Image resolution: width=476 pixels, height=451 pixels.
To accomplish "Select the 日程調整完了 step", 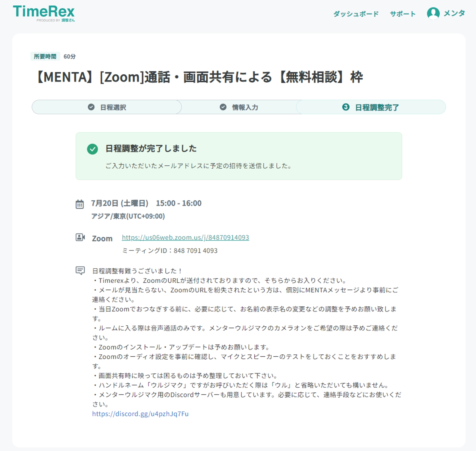I will (x=371, y=107).
